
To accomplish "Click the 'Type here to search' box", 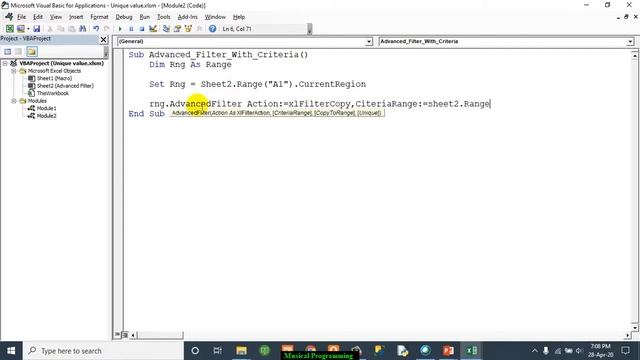I will coord(103,351).
